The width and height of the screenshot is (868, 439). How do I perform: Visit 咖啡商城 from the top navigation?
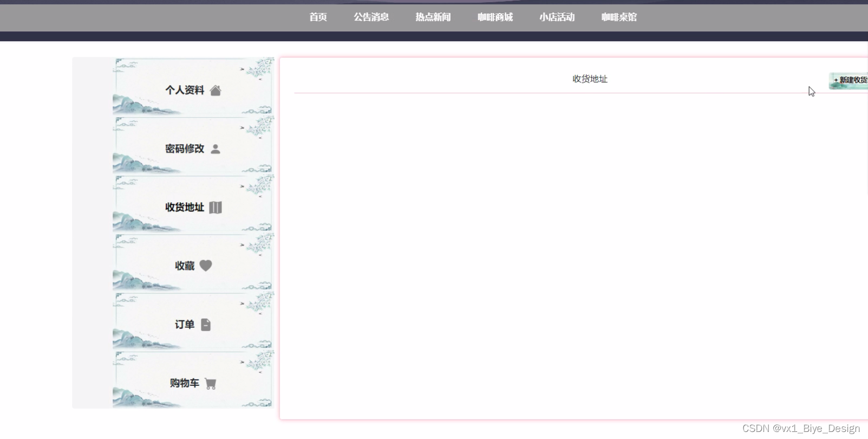[495, 17]
